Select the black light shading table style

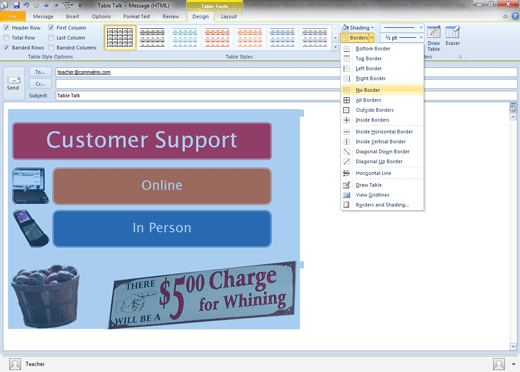tap(152, 37)
